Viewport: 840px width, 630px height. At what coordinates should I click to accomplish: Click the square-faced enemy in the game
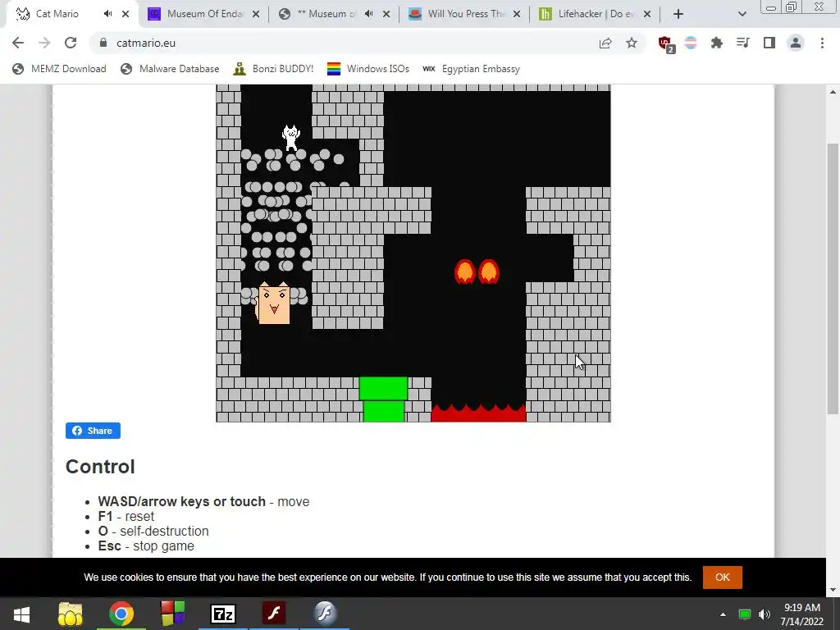274,304
